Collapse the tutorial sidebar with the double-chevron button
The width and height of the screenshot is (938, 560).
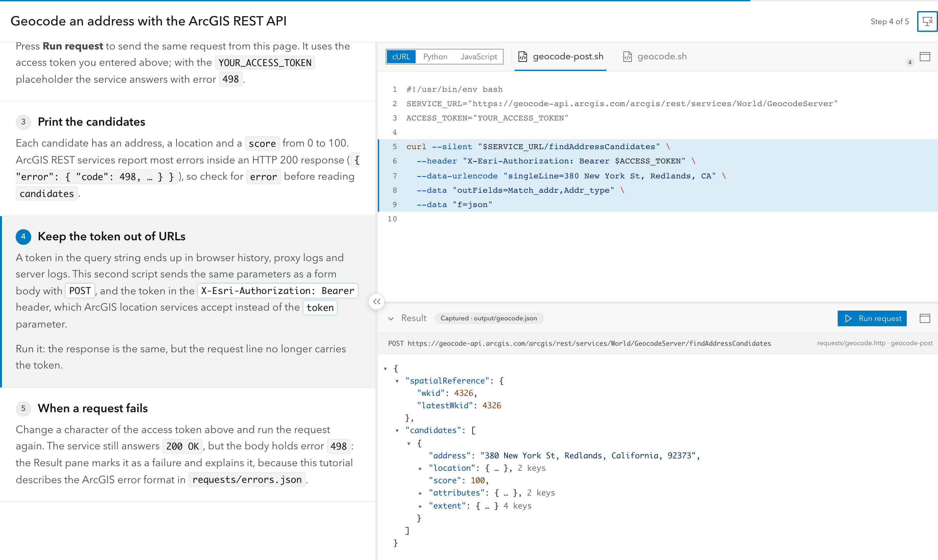376,301
